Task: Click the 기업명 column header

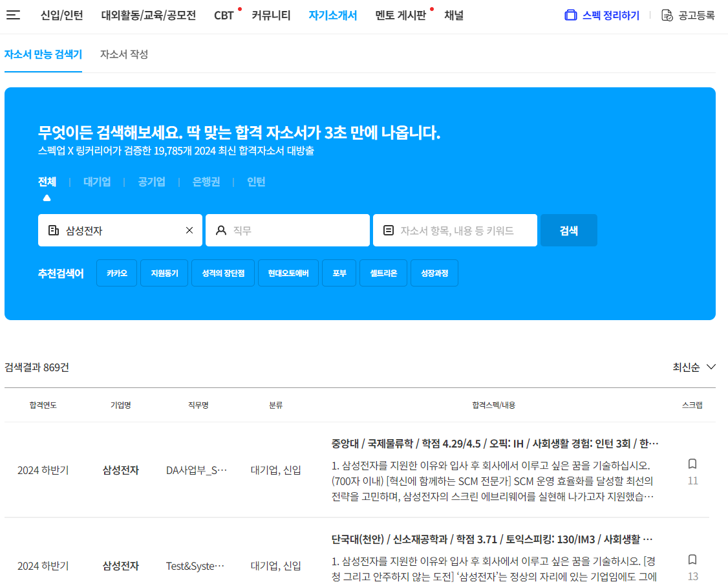Action: pos(121,405)
